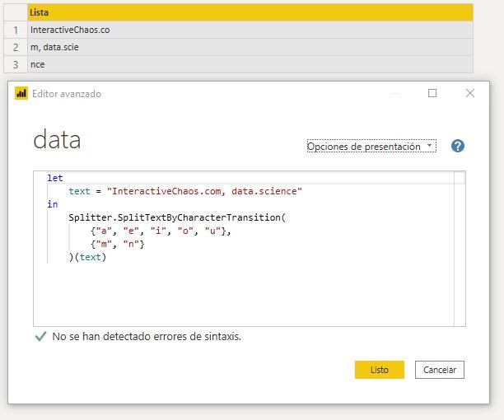Click the dropdown arrow beside Opciones de presentación
This screenshot has width=504, height=420.
click(x=429, y=145)
